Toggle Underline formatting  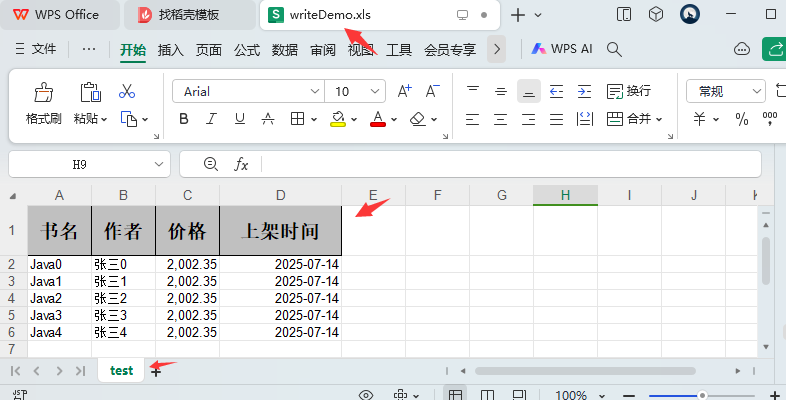coord(240,119)
